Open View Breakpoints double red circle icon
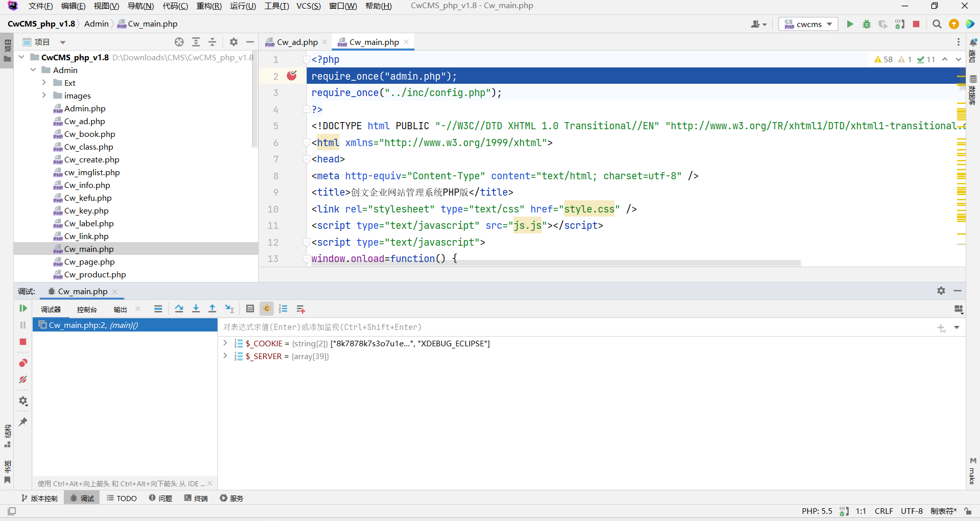The width and height of the screenshot is (980, 521). pos(23,363)
